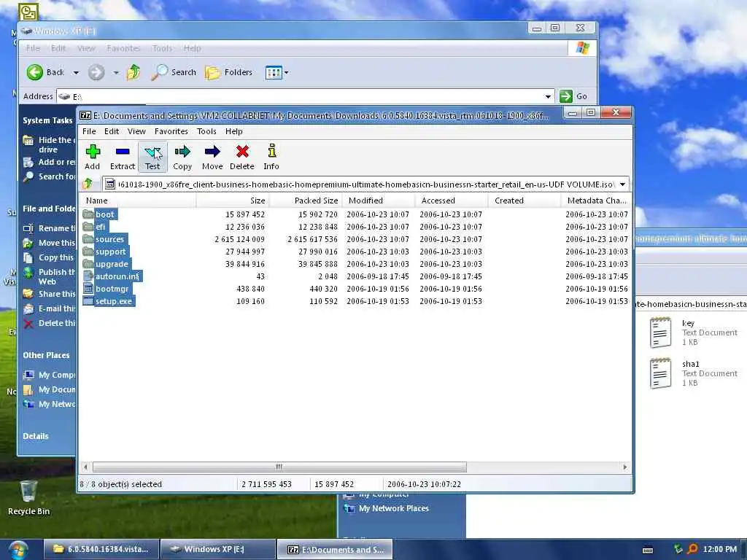Click the clock showing 12:00 PM
This screenshot has height=560, width=747.
(719, 549)
